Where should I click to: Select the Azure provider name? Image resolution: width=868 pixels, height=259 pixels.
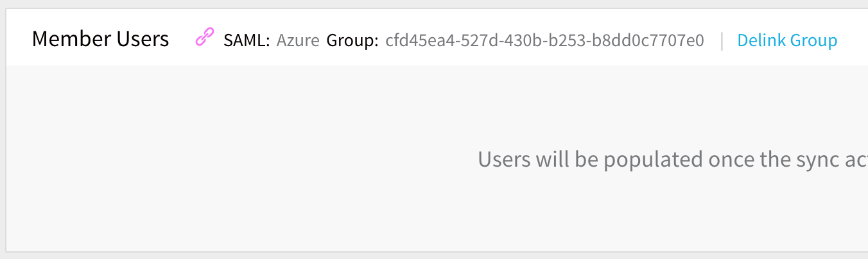tap(298, 41)
